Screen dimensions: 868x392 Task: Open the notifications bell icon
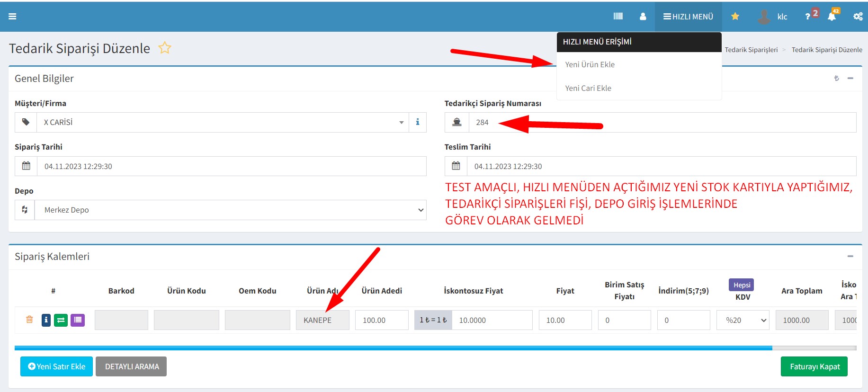coord(832,17)
